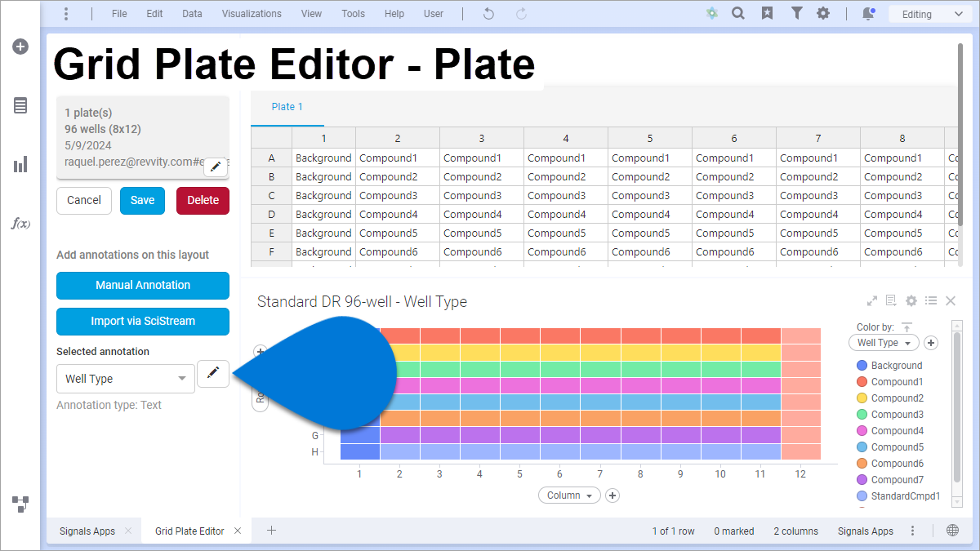Toggle the chart legend list icon

(x=930, y=300)
